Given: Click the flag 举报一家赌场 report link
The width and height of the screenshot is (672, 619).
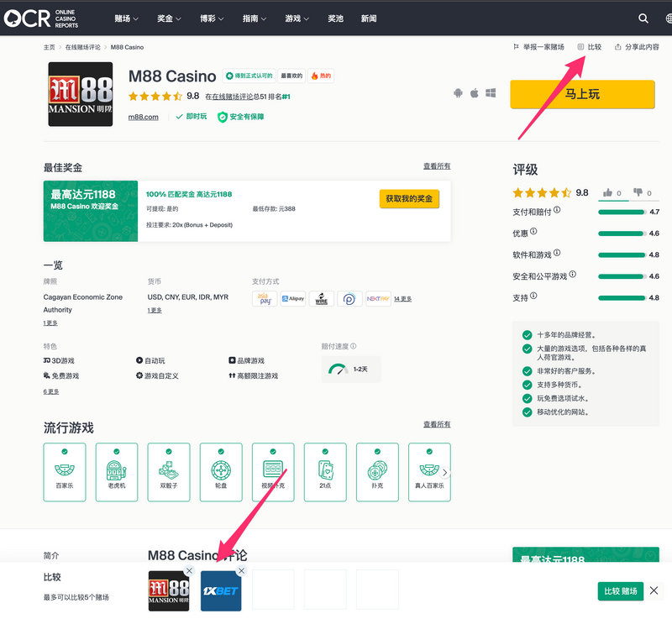Looking at the screenshot, I should (x=538, y=47).
